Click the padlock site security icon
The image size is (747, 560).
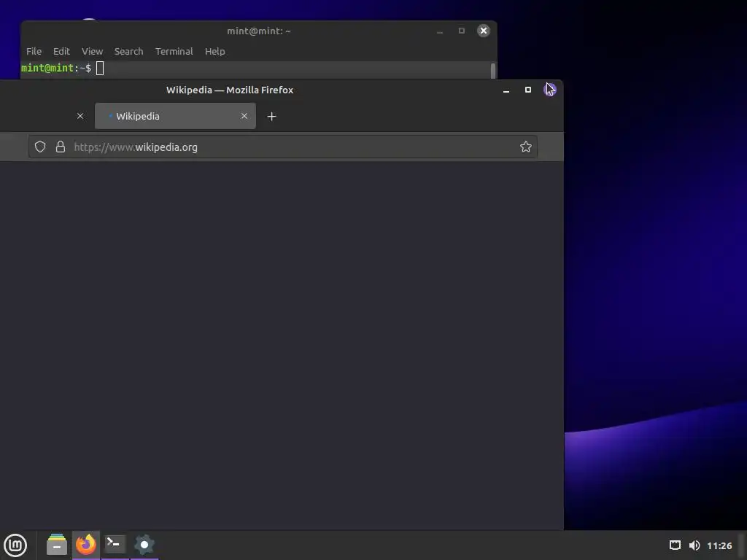coord(61,147)
